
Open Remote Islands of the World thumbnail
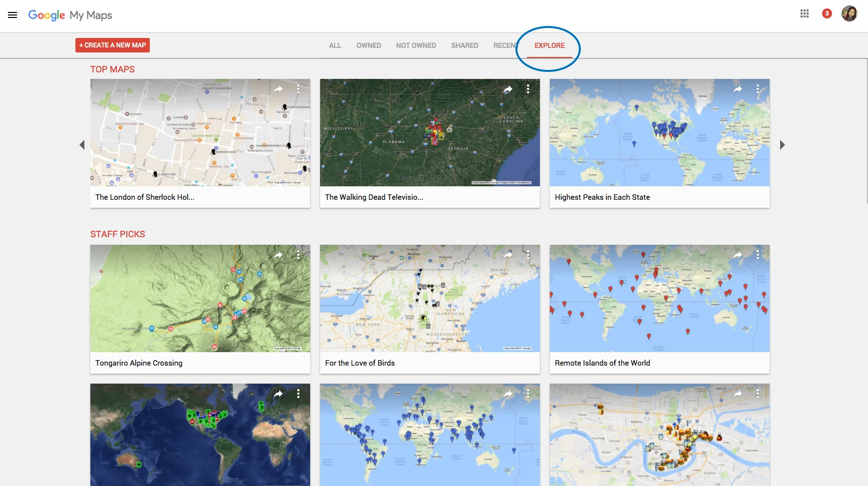tap(660, 299)
